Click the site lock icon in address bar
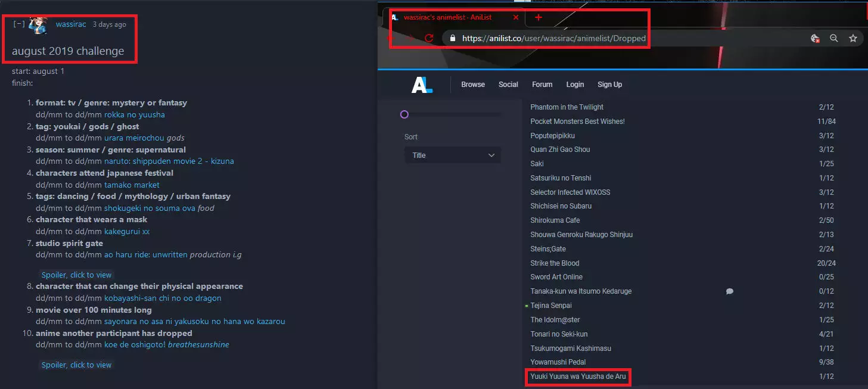This screenshot has width=868, height=389. tap(453, 38)
